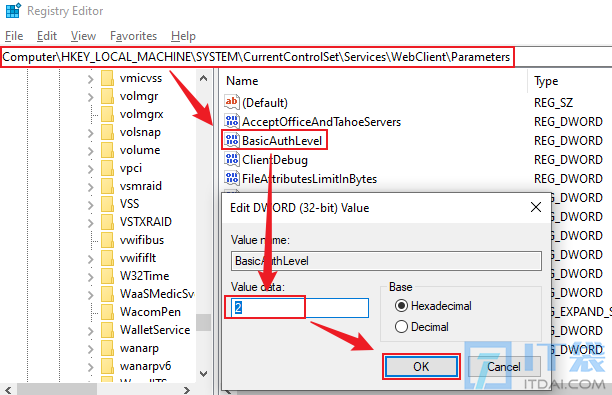Confirm the DWORD edit with OK

(x=421, y=367)
